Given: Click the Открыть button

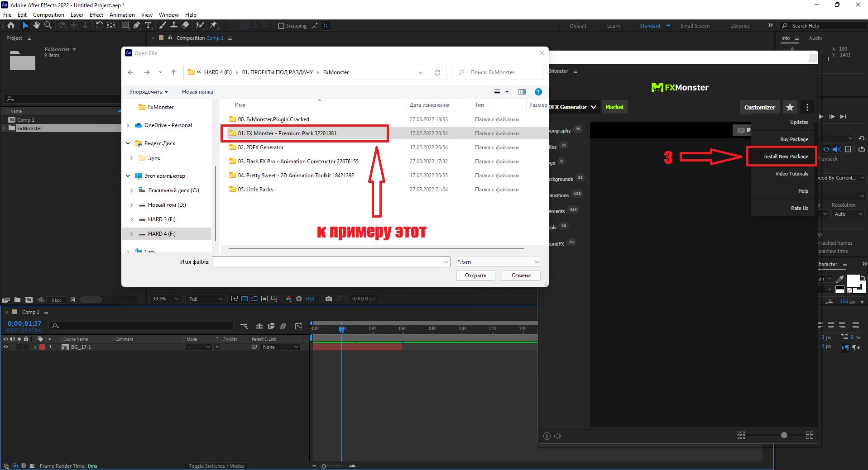Looking at the screenshot, I should [x=475, y=275].
